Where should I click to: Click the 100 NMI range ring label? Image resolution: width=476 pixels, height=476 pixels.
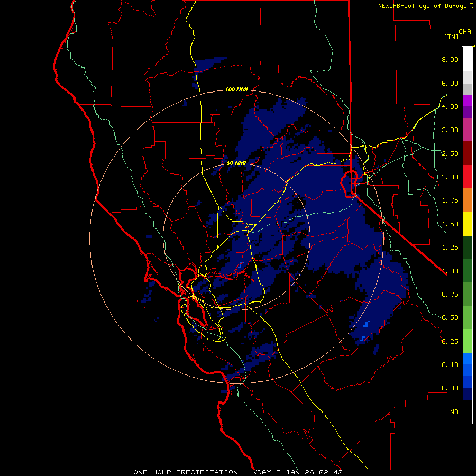click(x=236, y=89)
